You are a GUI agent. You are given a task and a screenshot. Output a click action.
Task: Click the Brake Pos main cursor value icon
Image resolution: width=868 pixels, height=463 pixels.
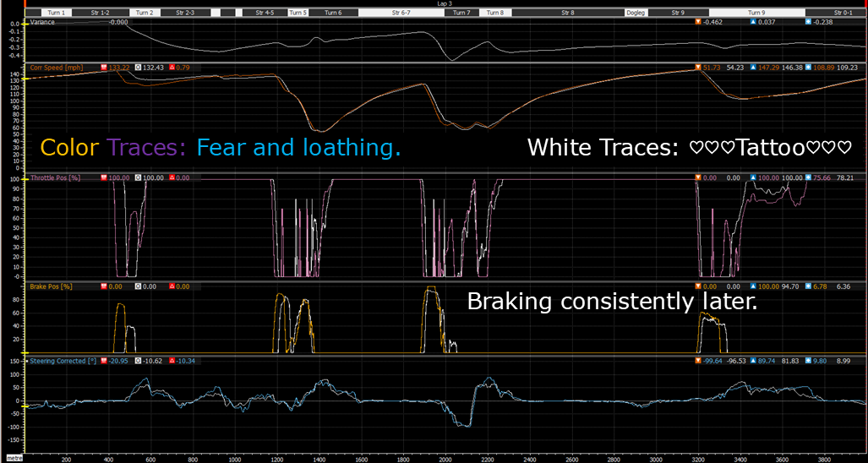point(104,286)
